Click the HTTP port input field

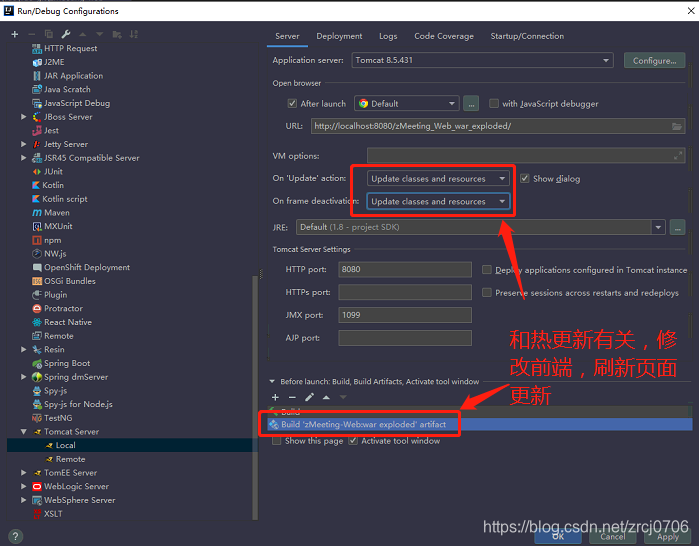pos(405,269)
